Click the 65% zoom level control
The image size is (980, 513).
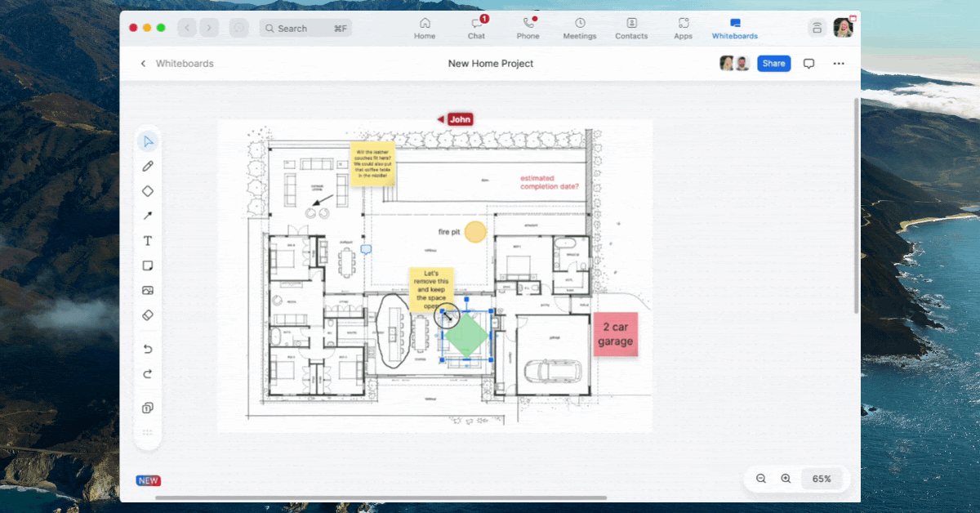(822, 478)
